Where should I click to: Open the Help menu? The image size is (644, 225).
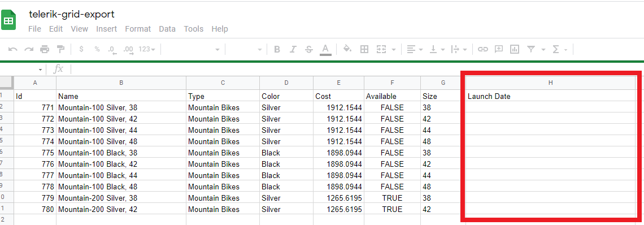tap(220, 29)
